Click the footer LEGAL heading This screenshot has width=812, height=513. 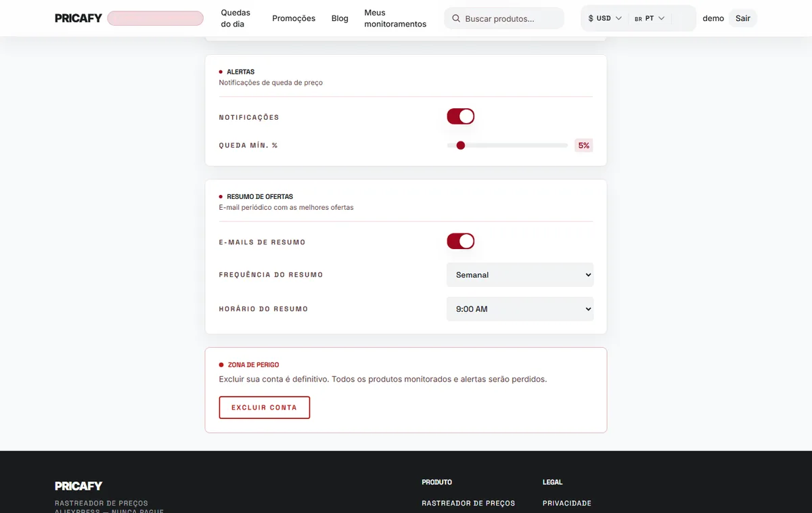click(553, 482)
